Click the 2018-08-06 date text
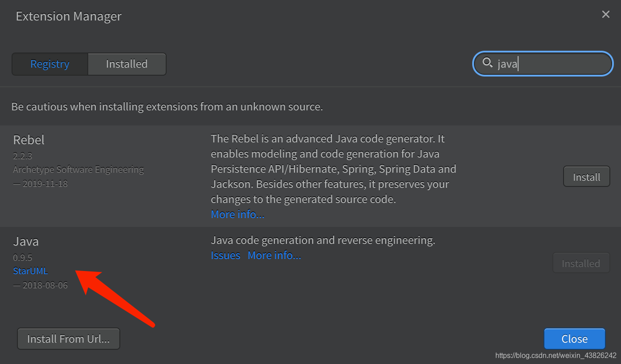 [41, 285]
